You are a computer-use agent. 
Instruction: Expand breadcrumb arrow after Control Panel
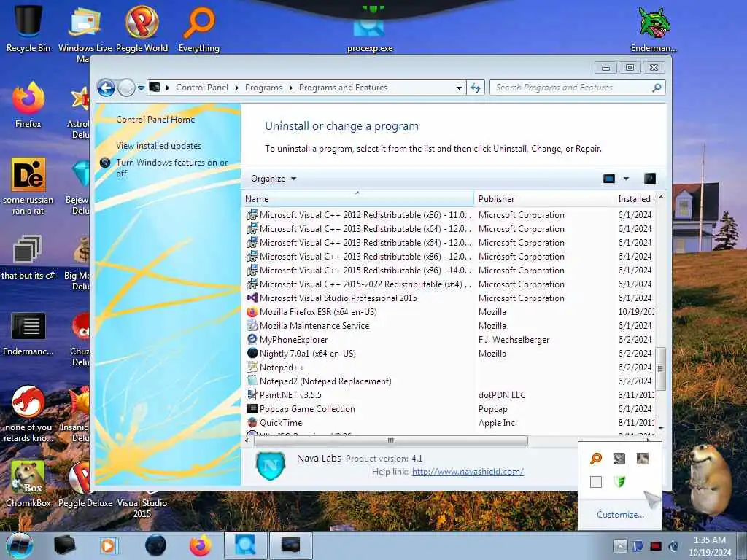coord(237,87)
